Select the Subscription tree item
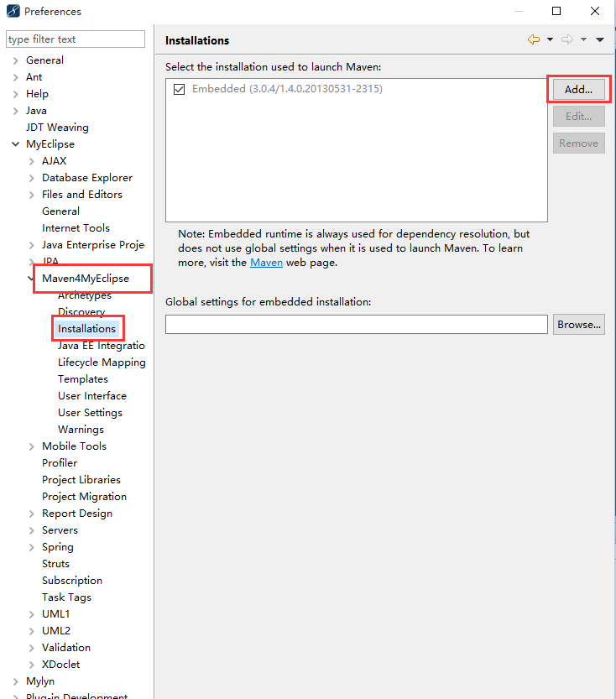 pos(72,581)
